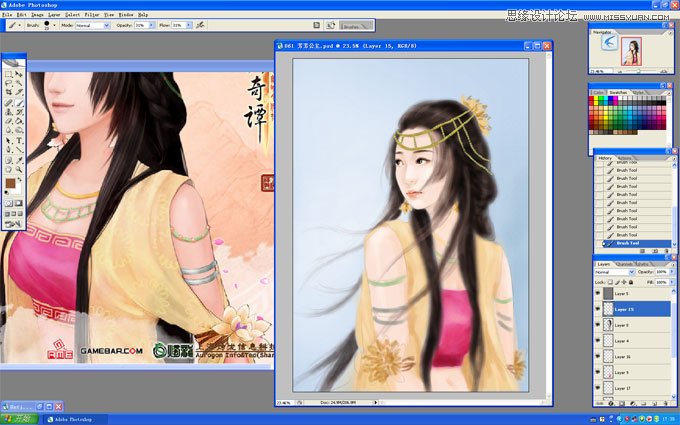Viewport: 680px width, 425px height.
Task: Select the Paint Bucket tool
Action: click(19, 121)
